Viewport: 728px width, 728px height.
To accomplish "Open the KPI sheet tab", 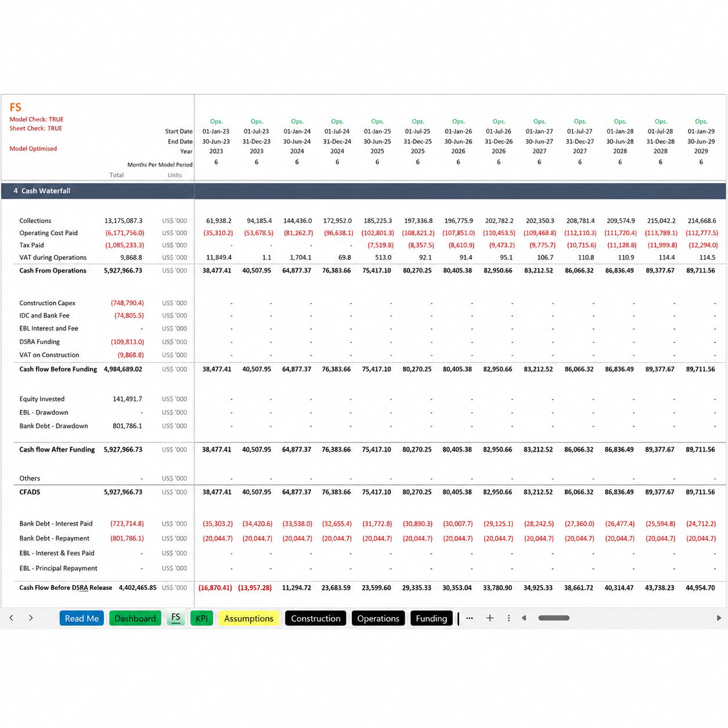I will tap(202, 618).
